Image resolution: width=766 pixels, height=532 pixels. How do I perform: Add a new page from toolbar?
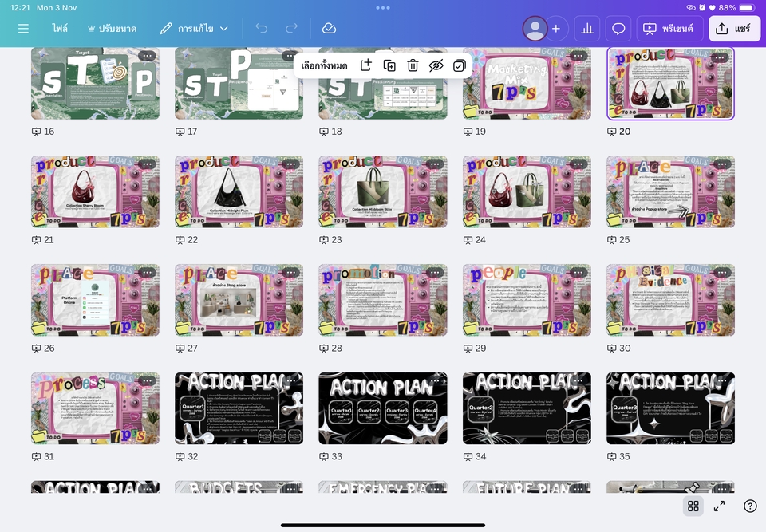tap(366, 65)
